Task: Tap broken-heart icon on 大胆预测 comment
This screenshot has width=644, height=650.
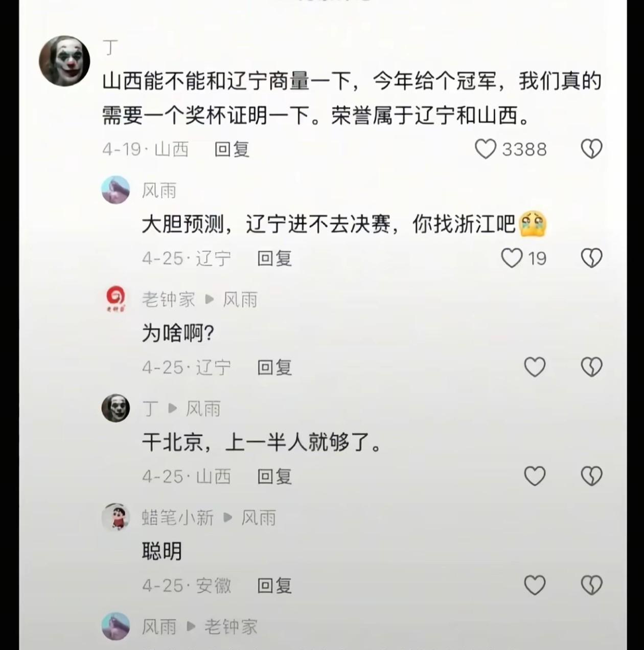Action: point(591,258)
